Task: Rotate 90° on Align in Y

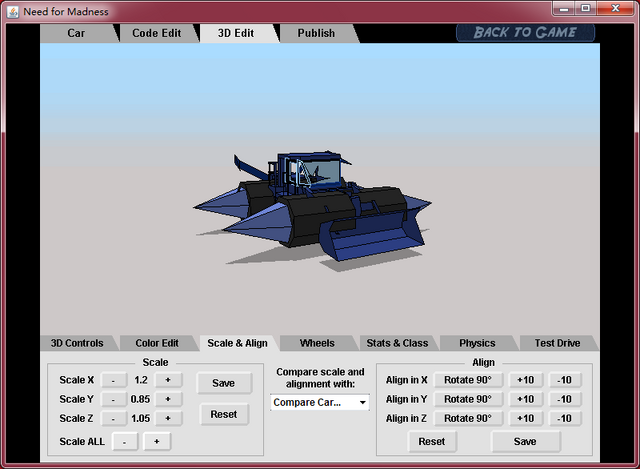Action: click(x=468, y=399)
